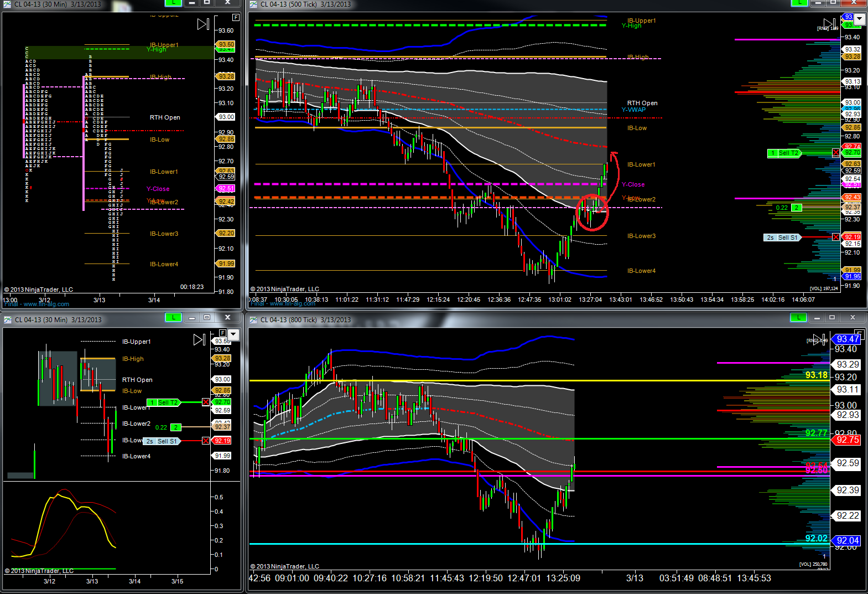Image resolution: width=868 pixels, height=594 pixels.
Task: Click the [VOL] 197,124 readout in 500 Tick chart
Action: pyautogui.click(x=824, y=288)
